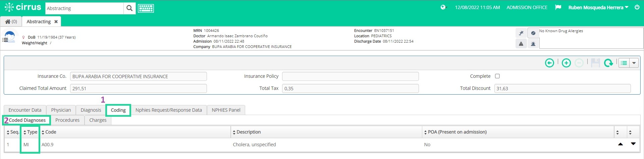The width and height of the screenshot is (644, 159).
Task: Open the on-screen keyboard icon
Action: [x=146, y=8]
